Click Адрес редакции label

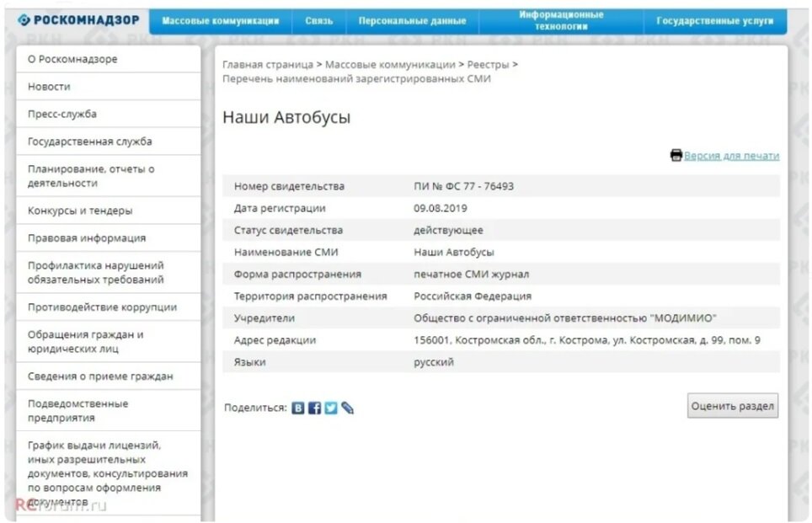(x=275, y=340)
